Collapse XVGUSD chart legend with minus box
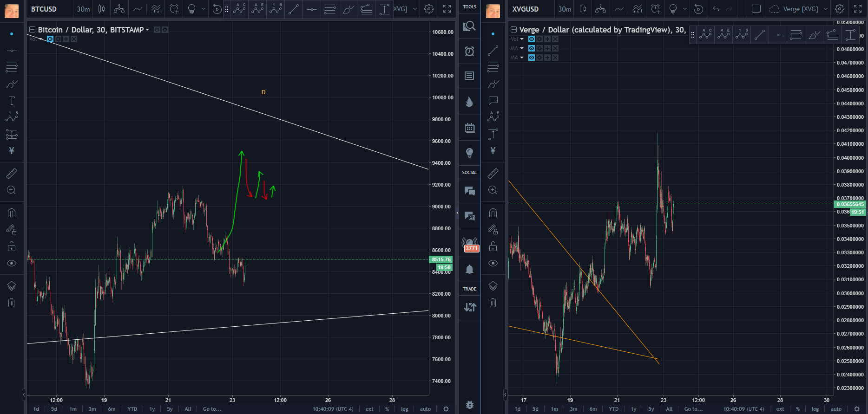 coord(514,30)
